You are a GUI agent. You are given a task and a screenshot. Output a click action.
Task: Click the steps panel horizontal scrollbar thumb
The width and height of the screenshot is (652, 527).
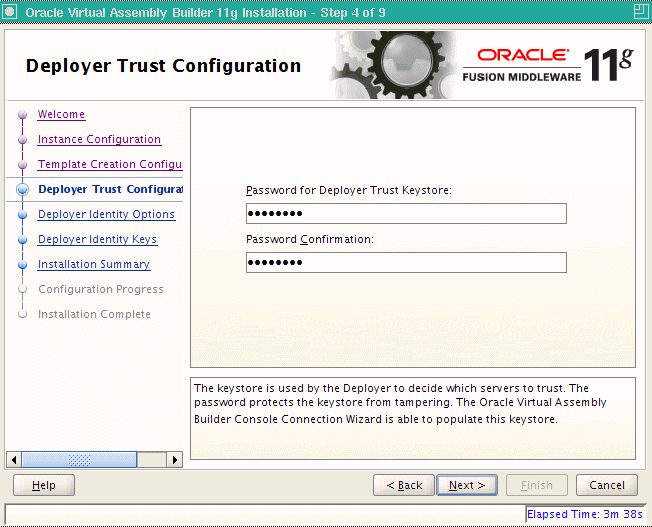(x=79, y=460)
